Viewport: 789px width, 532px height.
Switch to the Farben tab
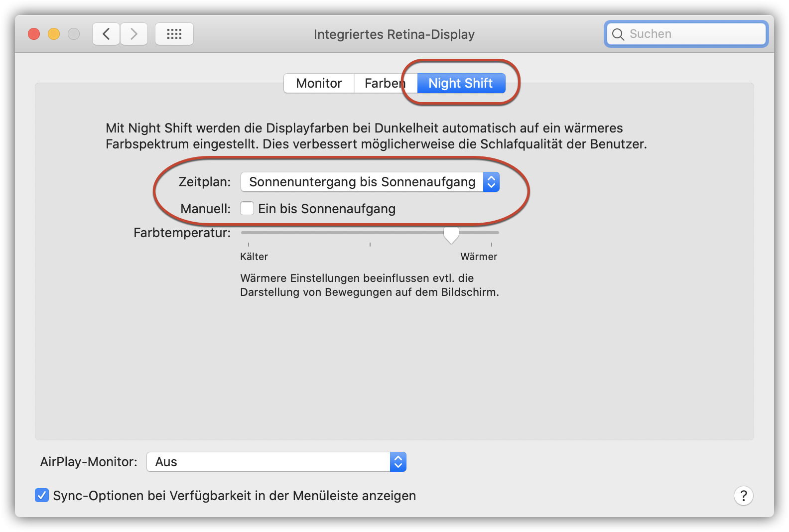[385, 83]
